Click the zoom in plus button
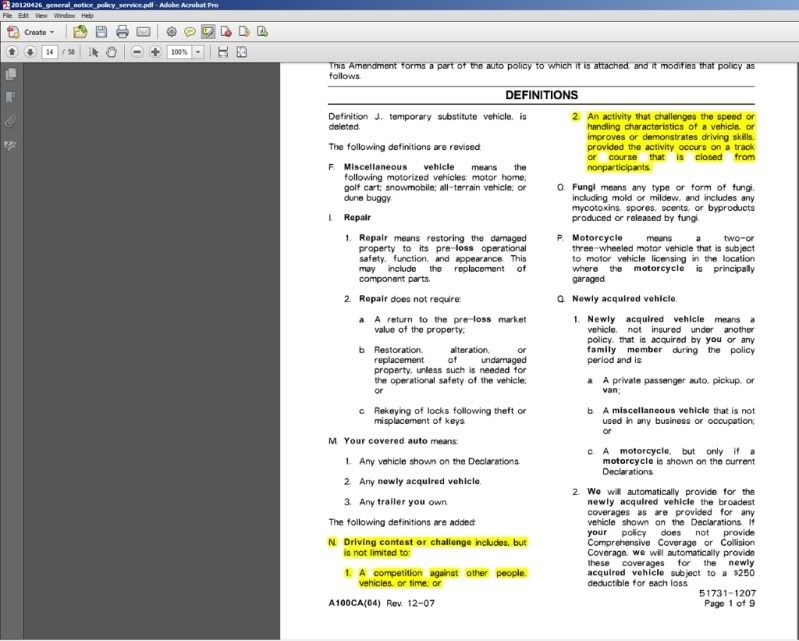799x641 pixels. coord(155,52)
